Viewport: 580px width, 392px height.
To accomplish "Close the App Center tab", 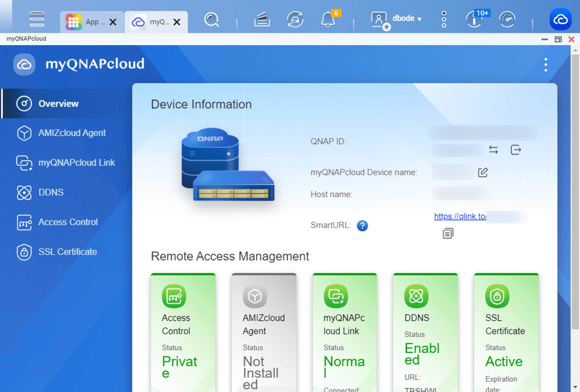I will point(113,22).
